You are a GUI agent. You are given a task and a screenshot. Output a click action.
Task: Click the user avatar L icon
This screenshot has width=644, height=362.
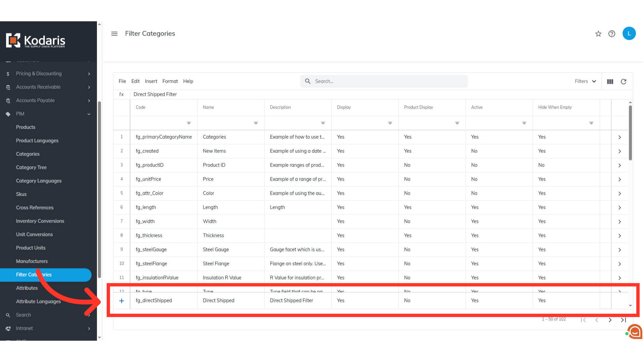tap(629, 34)
